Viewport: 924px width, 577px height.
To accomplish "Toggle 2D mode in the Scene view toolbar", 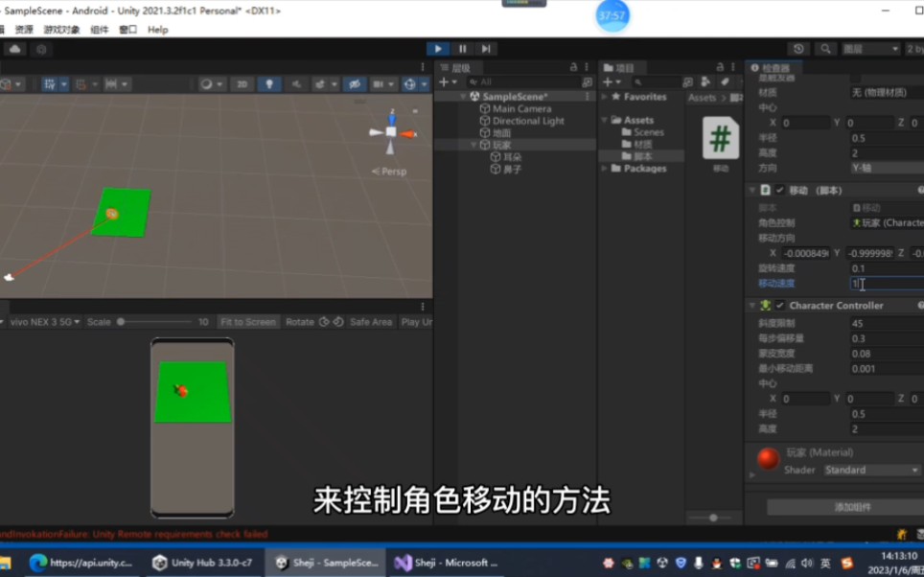I will [x=243, y=83].
